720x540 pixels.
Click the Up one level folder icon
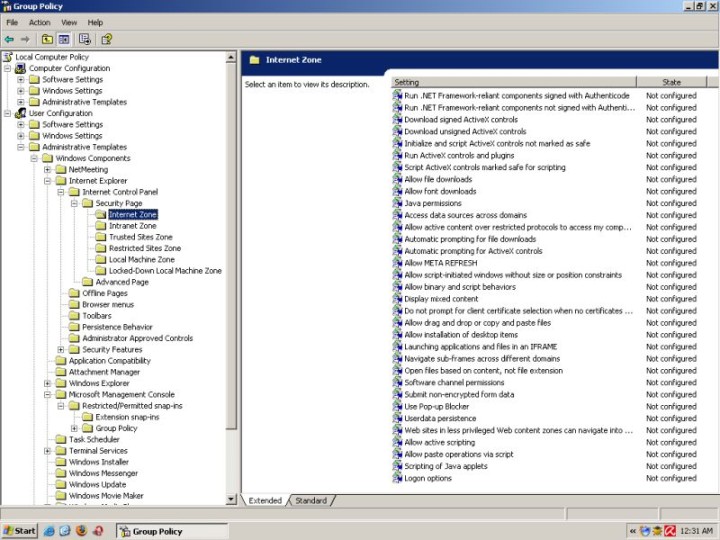(x=47, y=39)
